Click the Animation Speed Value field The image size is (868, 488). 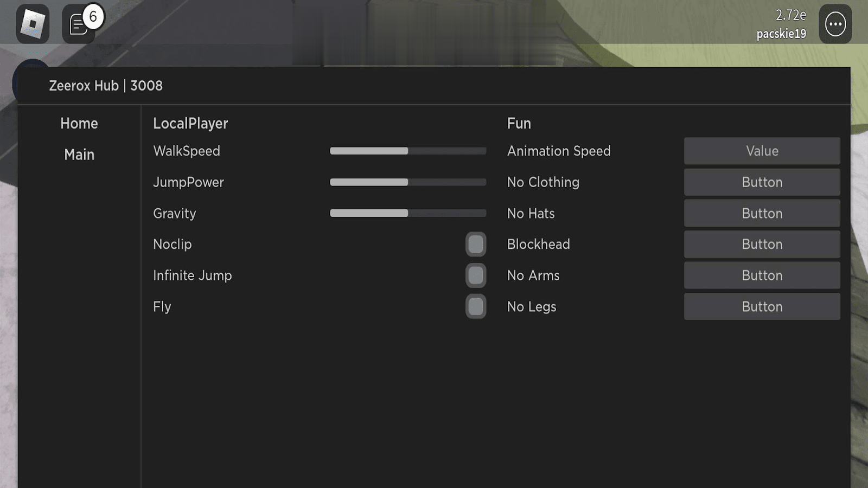762,151
